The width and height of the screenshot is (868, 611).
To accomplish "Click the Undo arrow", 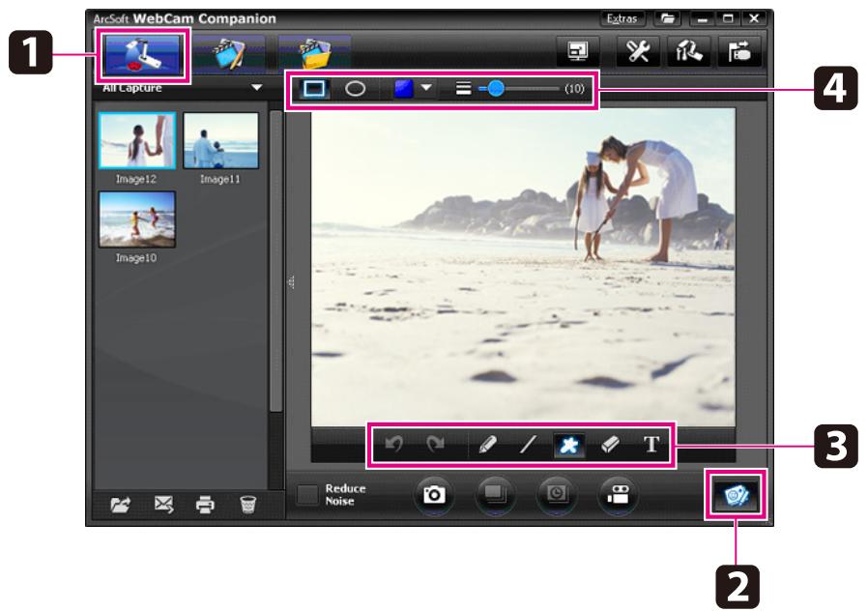I will coord(393,444).
